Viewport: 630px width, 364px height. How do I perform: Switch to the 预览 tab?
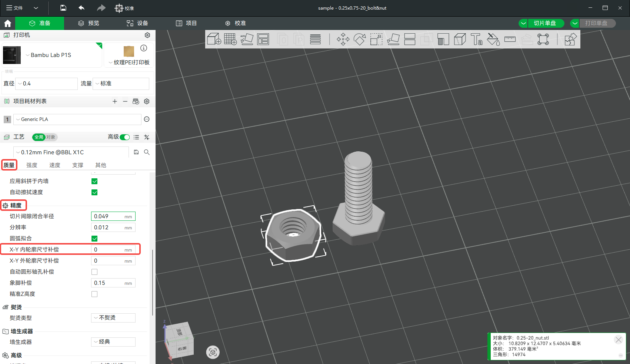89,23
